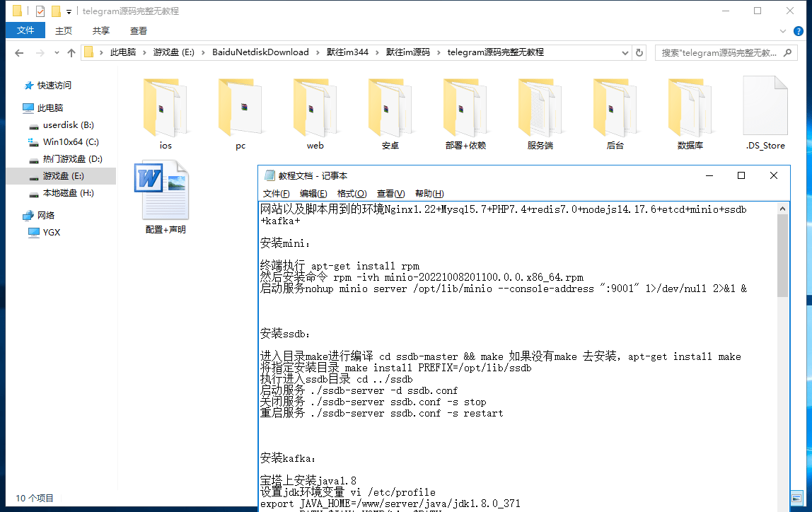
Task: Minimize the Notepad window
Action: [x=709, y=175]
